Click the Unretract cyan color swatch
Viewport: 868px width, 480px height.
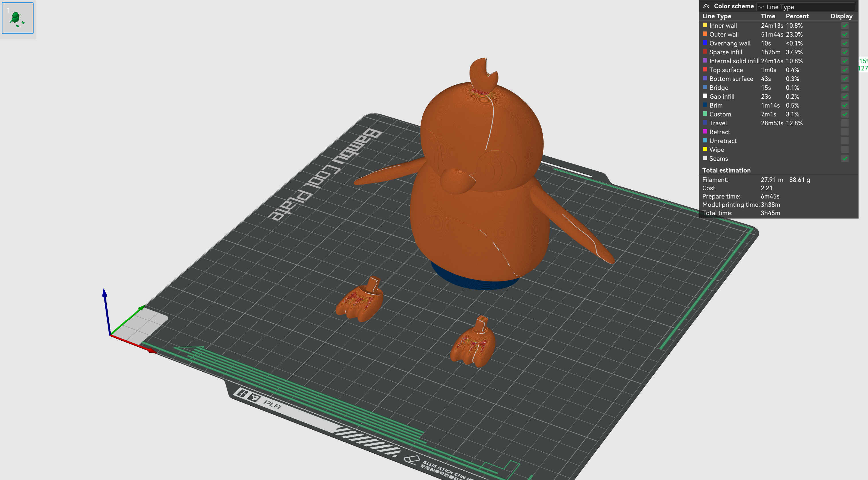705,140
